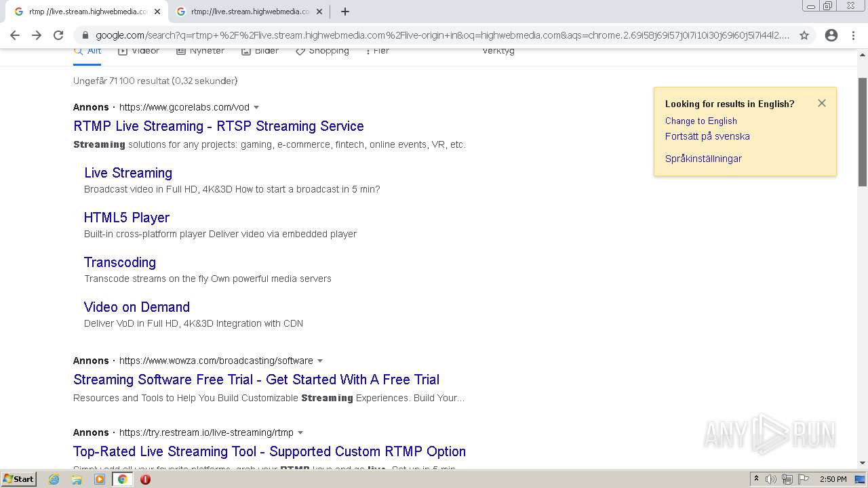Image resolution: width=868 pixels, height=488 pixels.
Task: Click the page vertical scrollbar thumb
Action: pos(863,131)
